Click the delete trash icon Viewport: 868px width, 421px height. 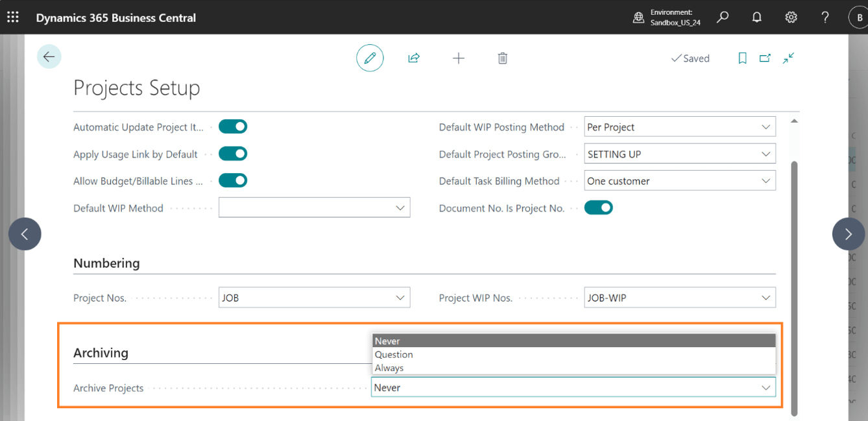pos(502,58)
